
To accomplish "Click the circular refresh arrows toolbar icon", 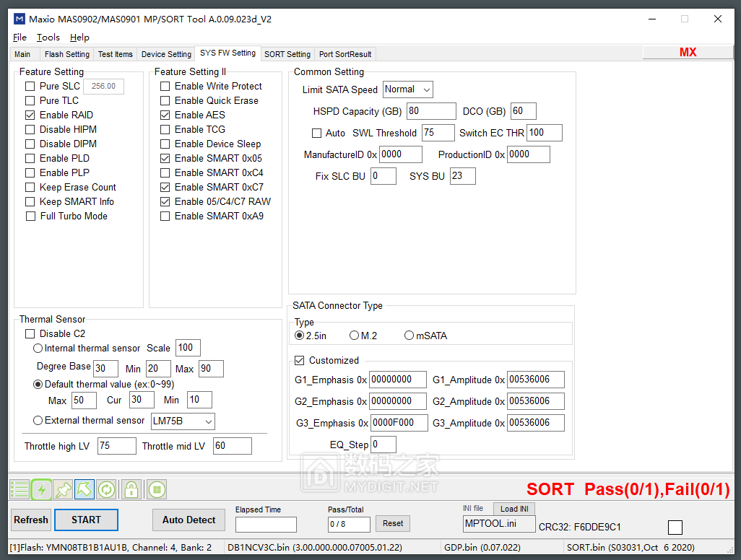I will (106, 489).
